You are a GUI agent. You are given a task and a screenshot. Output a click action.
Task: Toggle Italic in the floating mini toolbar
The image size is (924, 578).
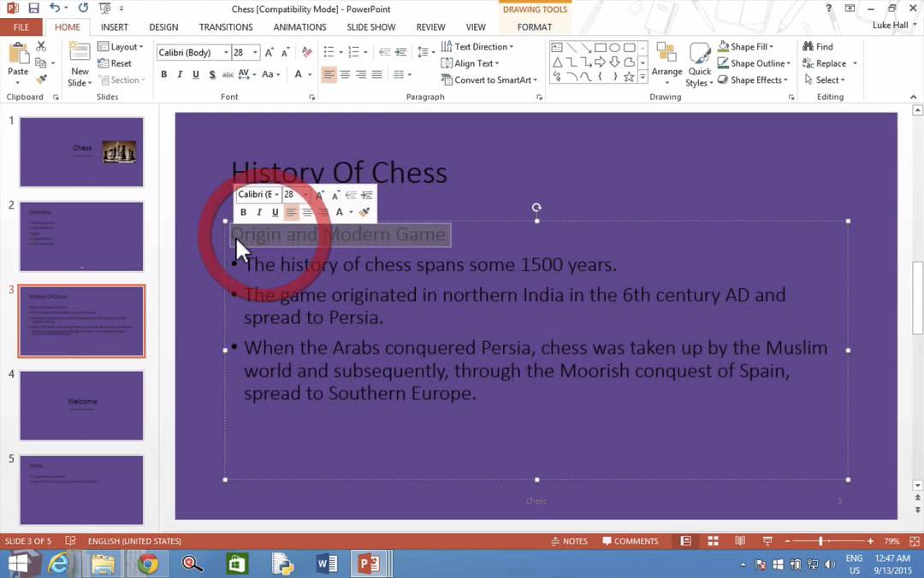click(259, 212)
